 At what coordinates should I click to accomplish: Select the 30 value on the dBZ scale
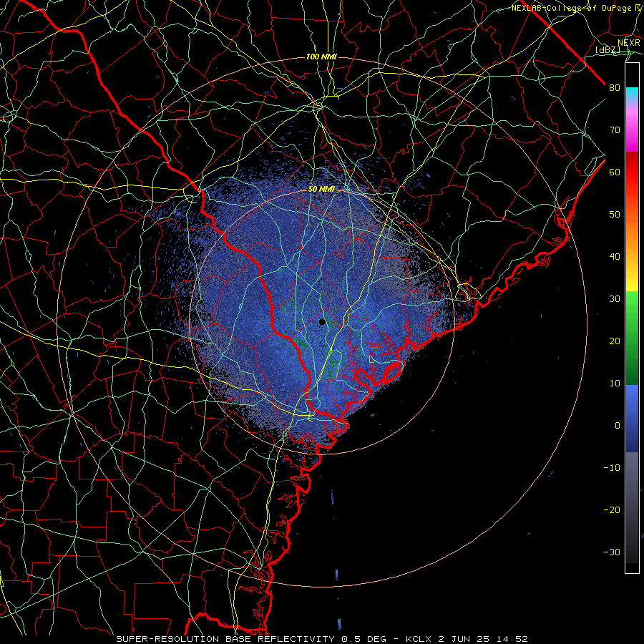click(x=615, y=299)
